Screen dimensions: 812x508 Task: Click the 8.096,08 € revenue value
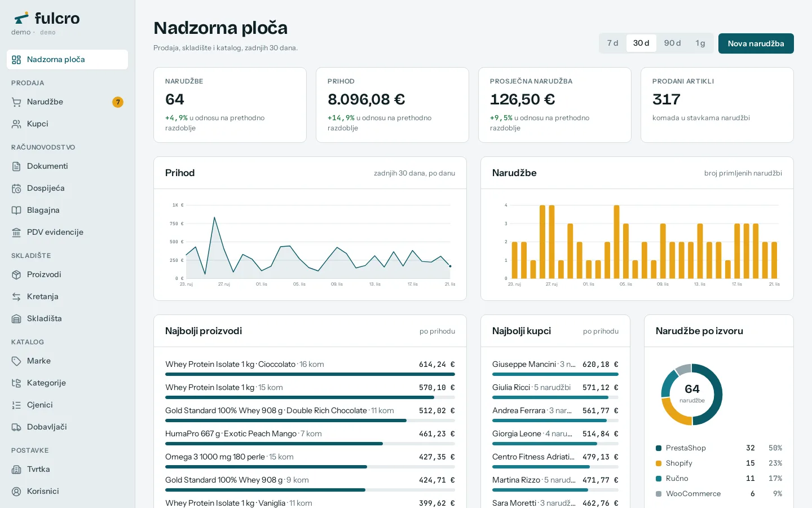click(x=367, y=99)
